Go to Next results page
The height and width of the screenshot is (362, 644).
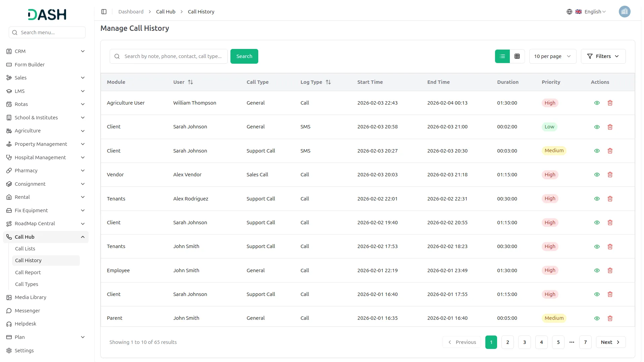pos(610,342)
